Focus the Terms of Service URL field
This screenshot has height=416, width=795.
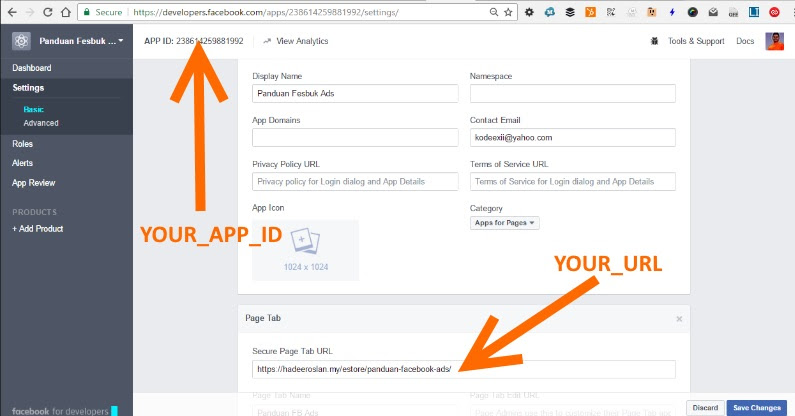click(x=572, y=182)
